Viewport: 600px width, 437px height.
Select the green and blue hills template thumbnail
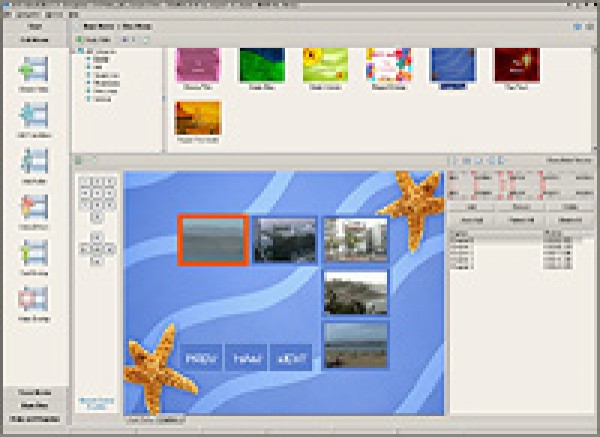[x=262, y=65]
